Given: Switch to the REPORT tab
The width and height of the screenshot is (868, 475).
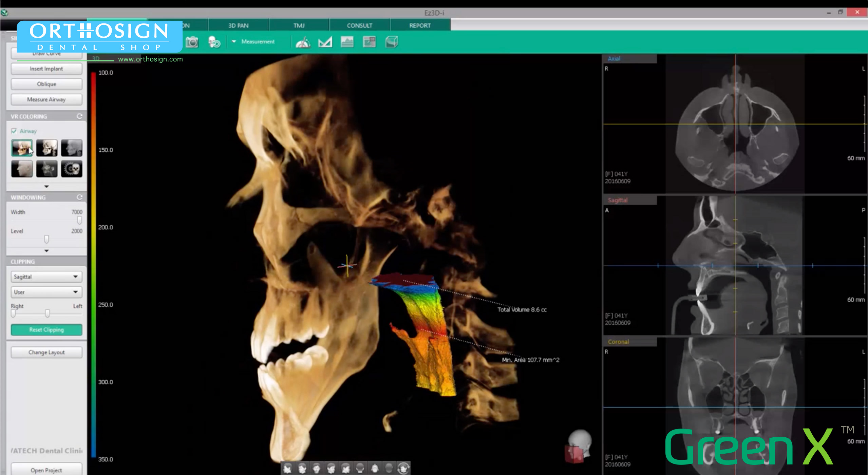Looking at the screenshot, I should [x=420, y=25].
